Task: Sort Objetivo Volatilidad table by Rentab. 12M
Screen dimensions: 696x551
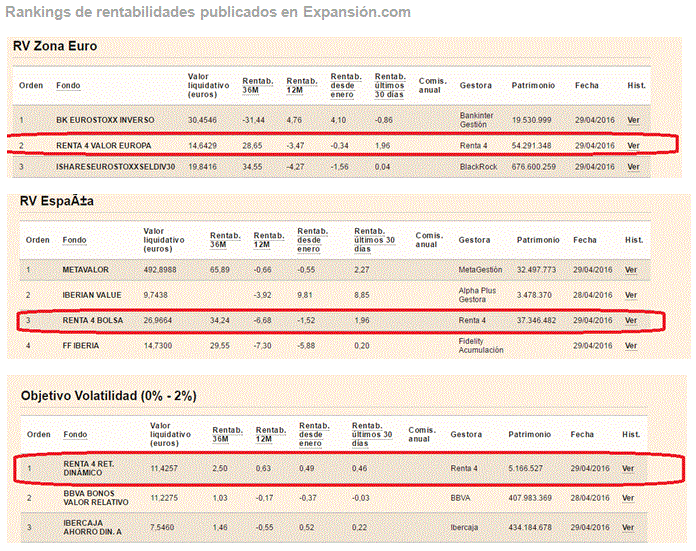Action: tap(271, 434)
